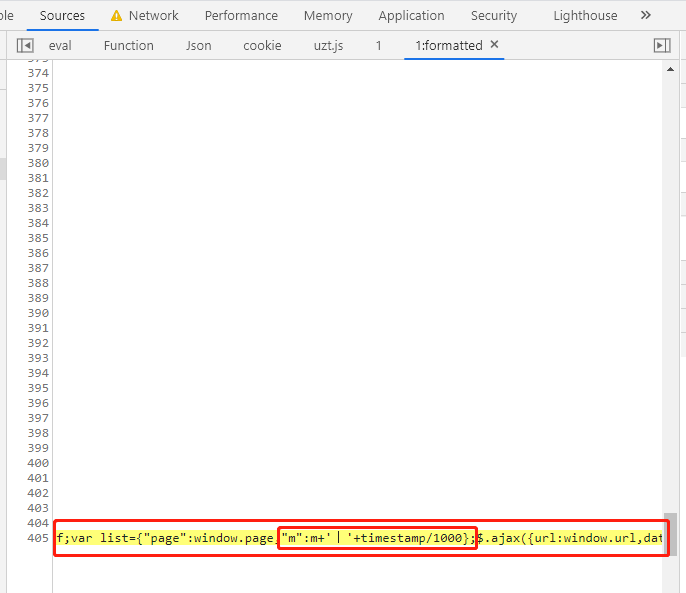Screen dimensions: 686x593
Task: Close the 1:formatted file tab
Action: click(x=494, y=45)
